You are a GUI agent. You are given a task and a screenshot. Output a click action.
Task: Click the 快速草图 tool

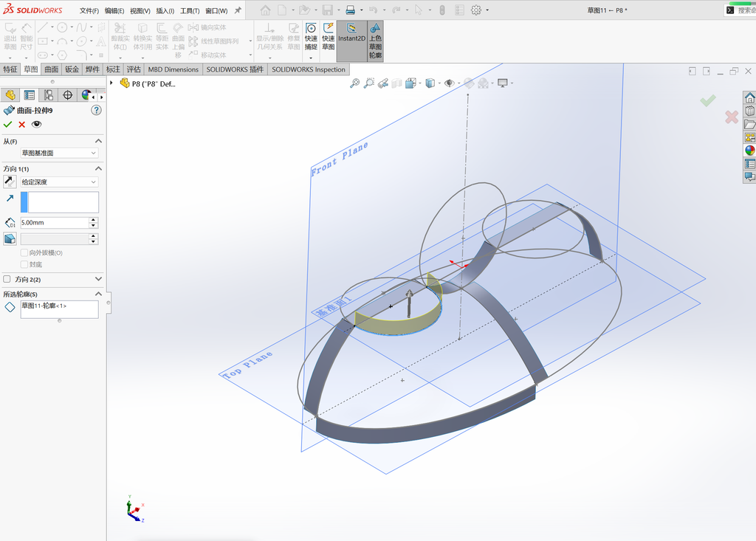pos(329,37)
